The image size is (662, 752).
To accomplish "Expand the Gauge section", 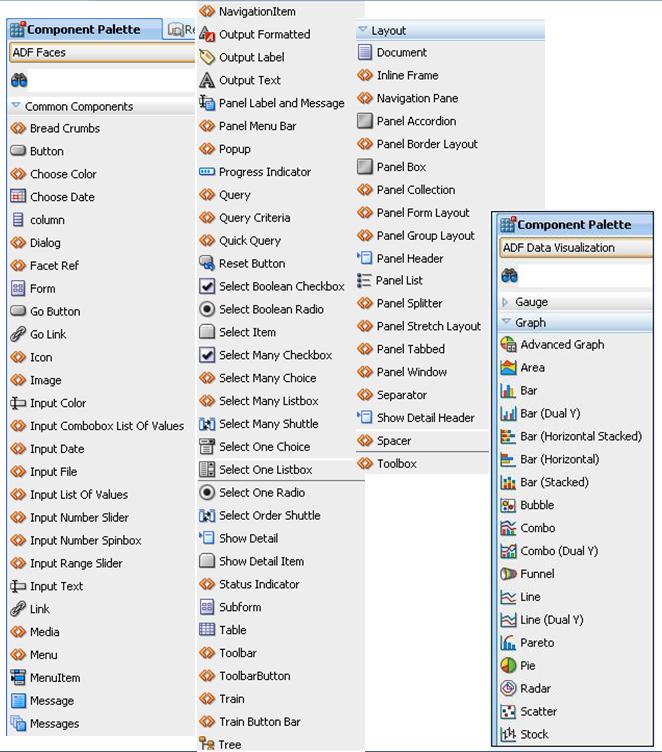I will click(506, 302).
